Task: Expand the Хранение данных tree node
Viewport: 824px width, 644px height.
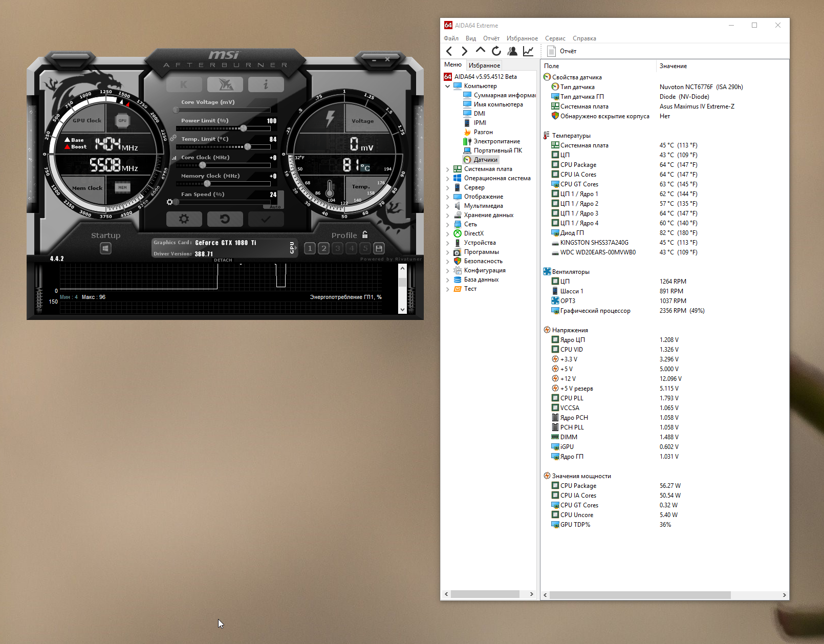Action: pyautogui.click(x=448, y=216)
